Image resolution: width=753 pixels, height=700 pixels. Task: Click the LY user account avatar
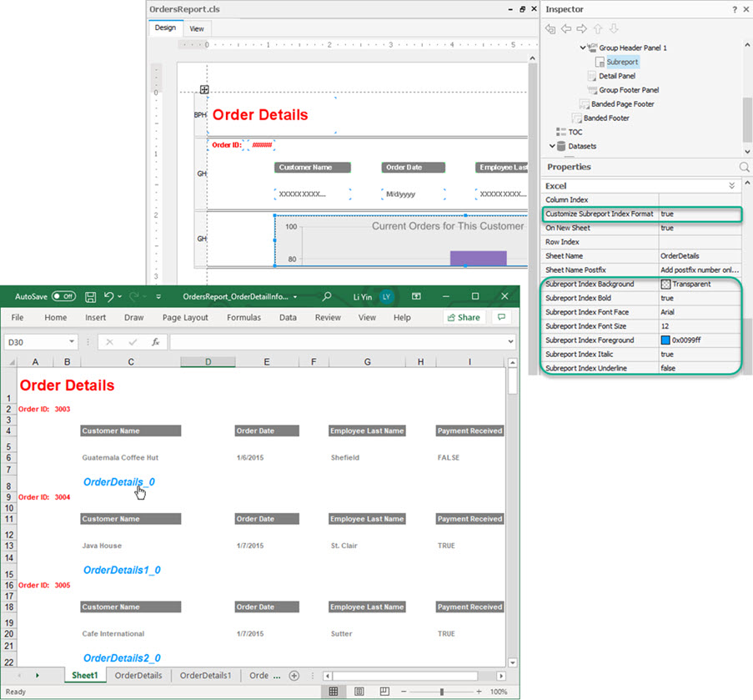point(386,297)
